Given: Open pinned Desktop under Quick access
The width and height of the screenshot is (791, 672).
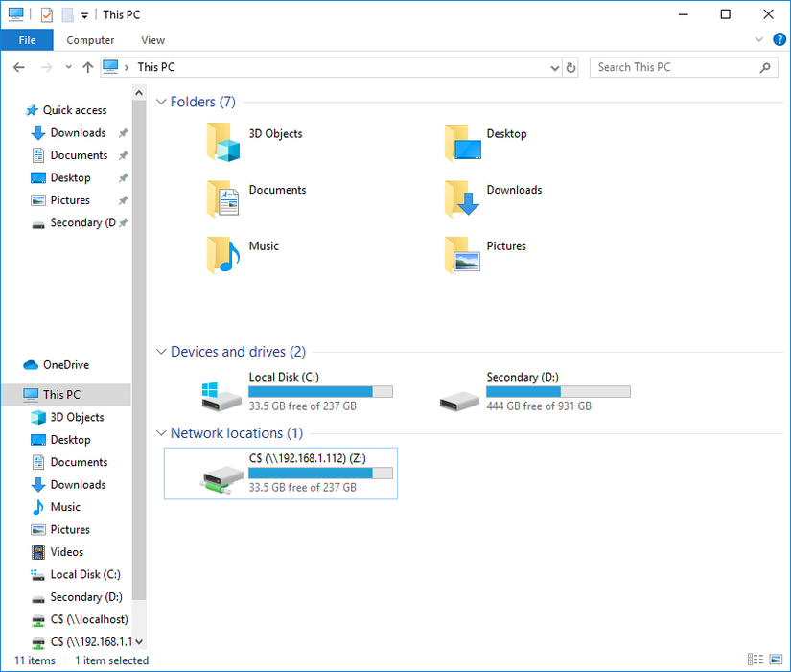Looking at the screenshot, I should [60, 177].
